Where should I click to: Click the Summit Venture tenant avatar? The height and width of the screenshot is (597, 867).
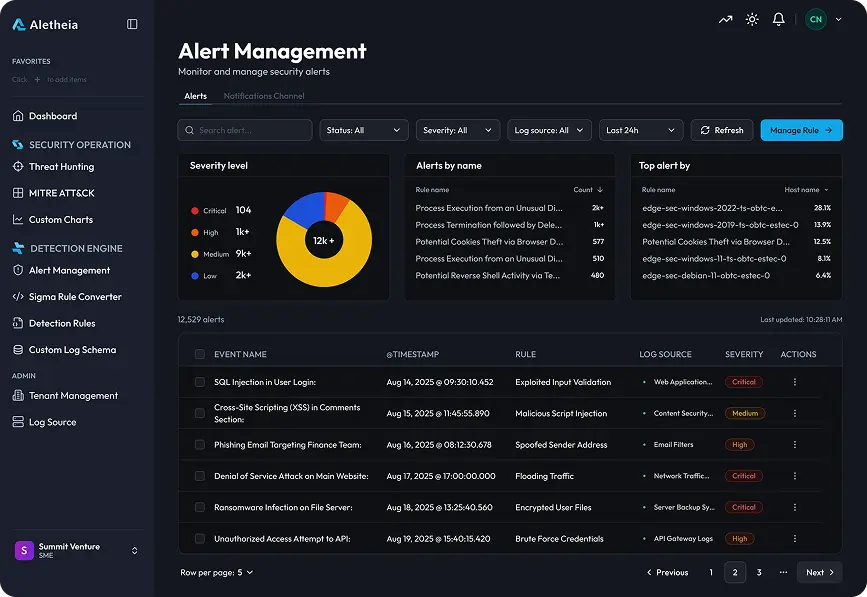click(24, 551)
